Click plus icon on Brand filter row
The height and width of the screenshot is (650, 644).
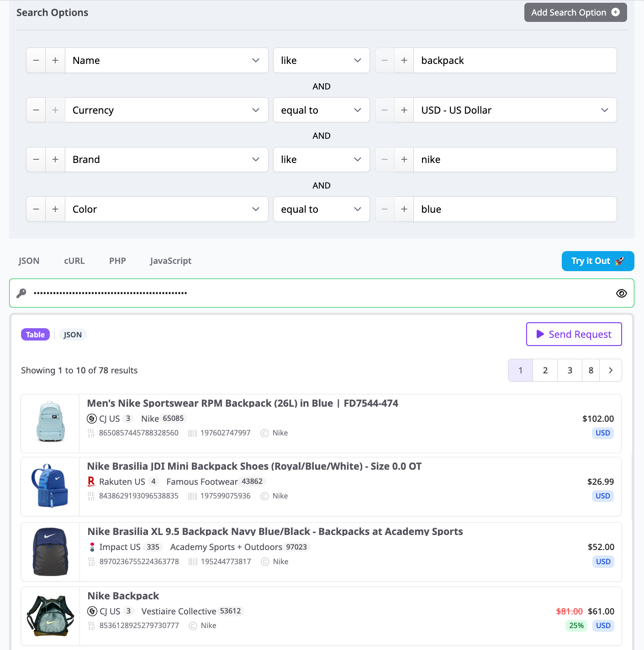coord(55,159)
